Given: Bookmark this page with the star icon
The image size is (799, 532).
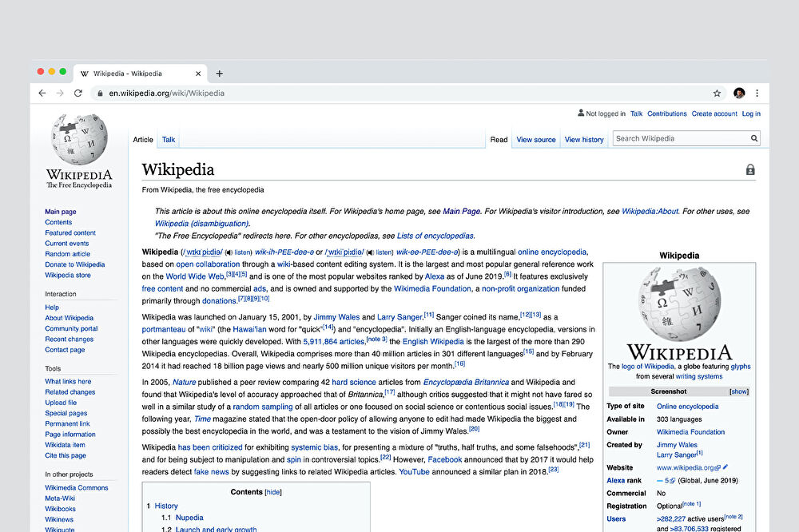Looking at the screenshot, I should tap(717, 93).
